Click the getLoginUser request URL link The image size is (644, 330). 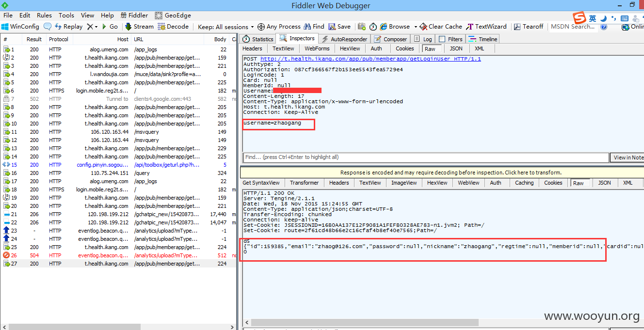coord(370,59)
